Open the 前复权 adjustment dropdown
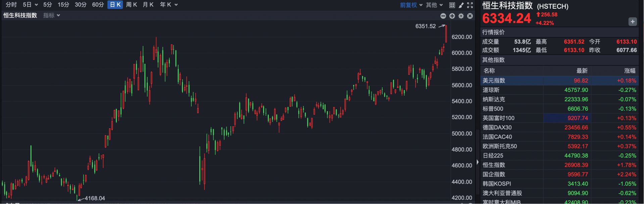 point(411,5)
